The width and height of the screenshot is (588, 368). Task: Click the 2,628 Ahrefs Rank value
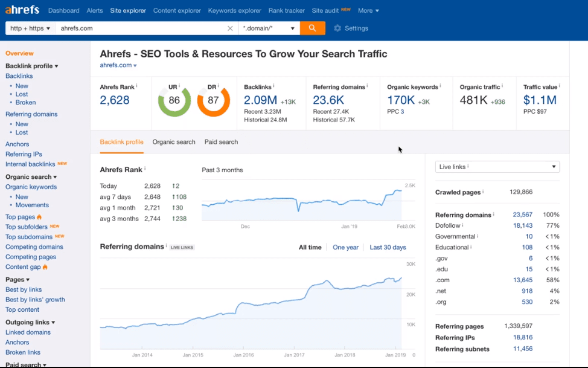tap(114, 100)
